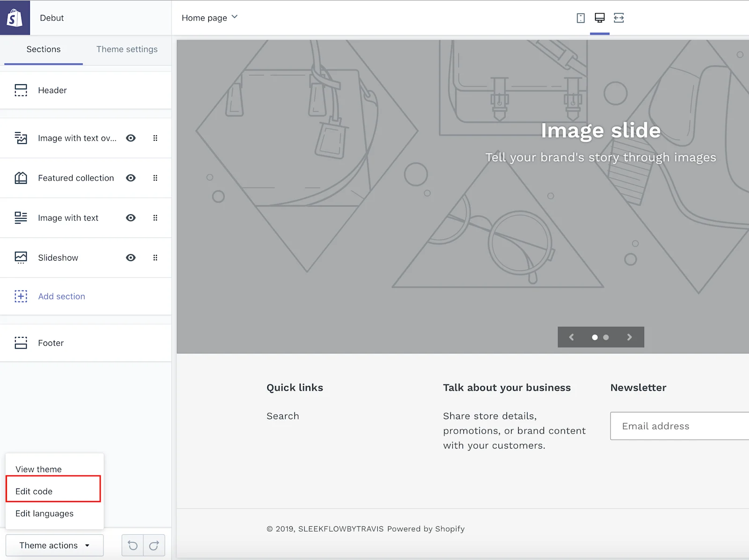Click the Footer section icon
The height and width of the screenshot is (560, 749).
click(x=21, y=342)
